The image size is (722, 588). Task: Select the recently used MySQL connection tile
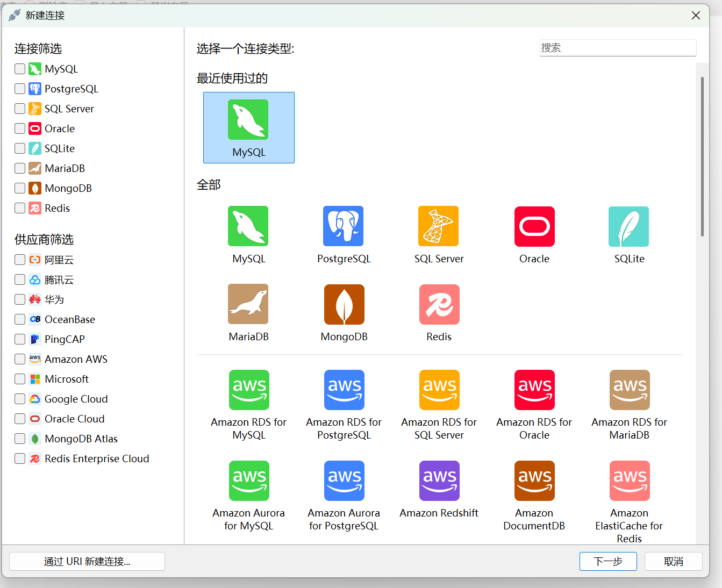click(248, 127)
